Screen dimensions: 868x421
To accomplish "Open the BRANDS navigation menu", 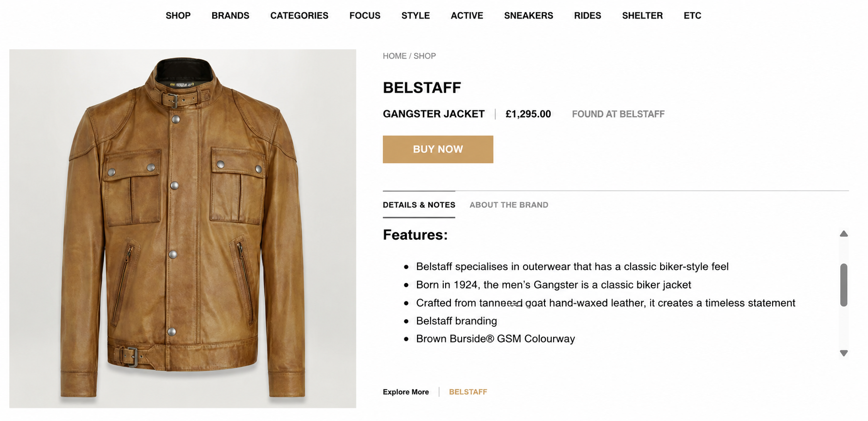I will (230, 15).
